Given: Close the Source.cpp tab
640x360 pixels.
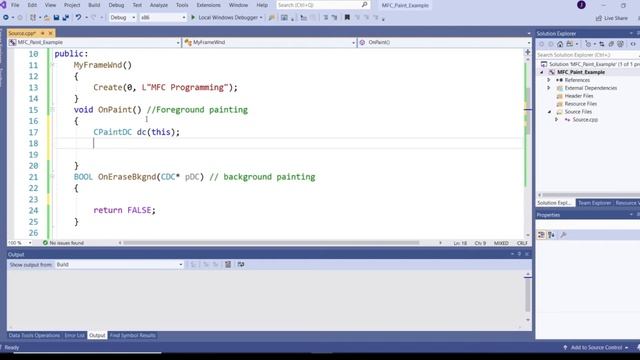Looking at the screenshot, I should 51,33.
